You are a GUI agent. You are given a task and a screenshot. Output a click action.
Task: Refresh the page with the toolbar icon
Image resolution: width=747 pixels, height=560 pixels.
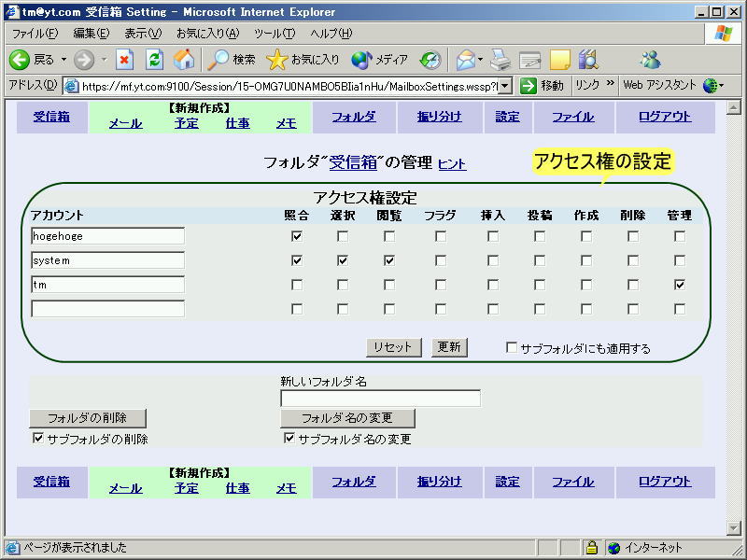[x=155, y=60]
